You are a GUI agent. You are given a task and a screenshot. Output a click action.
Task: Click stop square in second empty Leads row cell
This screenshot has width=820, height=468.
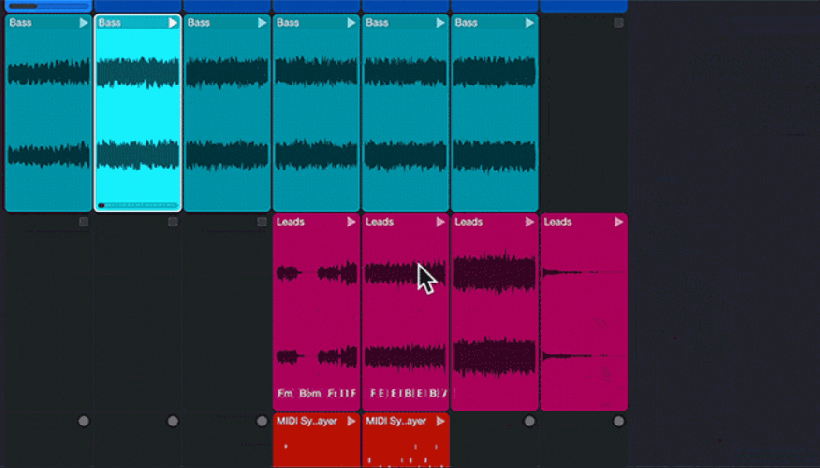[173, 222]
